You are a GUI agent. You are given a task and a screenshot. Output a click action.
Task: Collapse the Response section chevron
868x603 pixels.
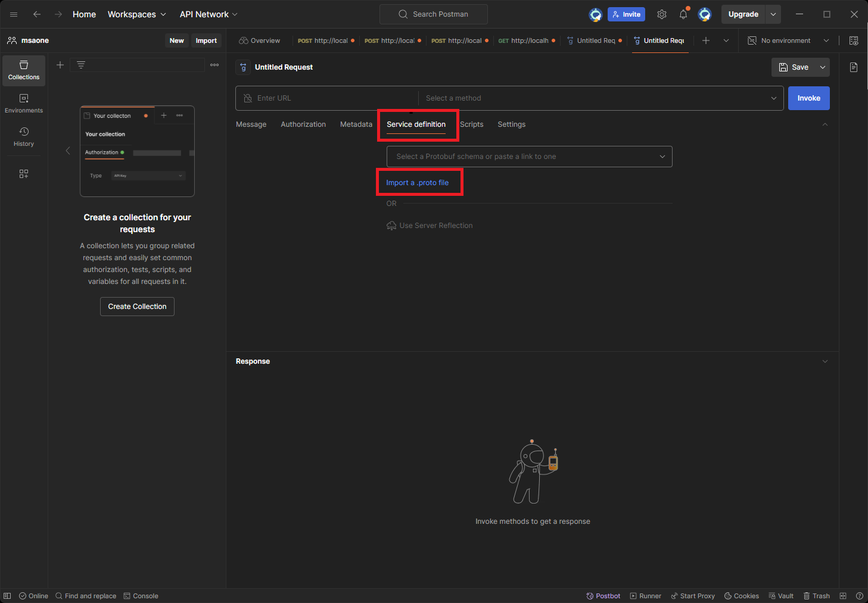[x=825, y=361]
